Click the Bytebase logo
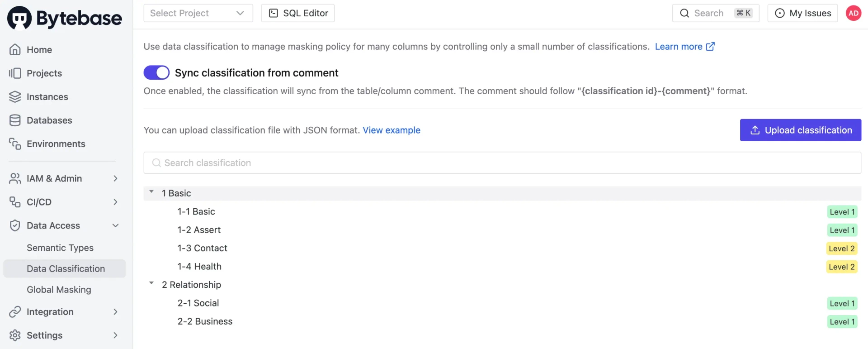The width and height of the screenshot is (868, 349). (65, 18)
